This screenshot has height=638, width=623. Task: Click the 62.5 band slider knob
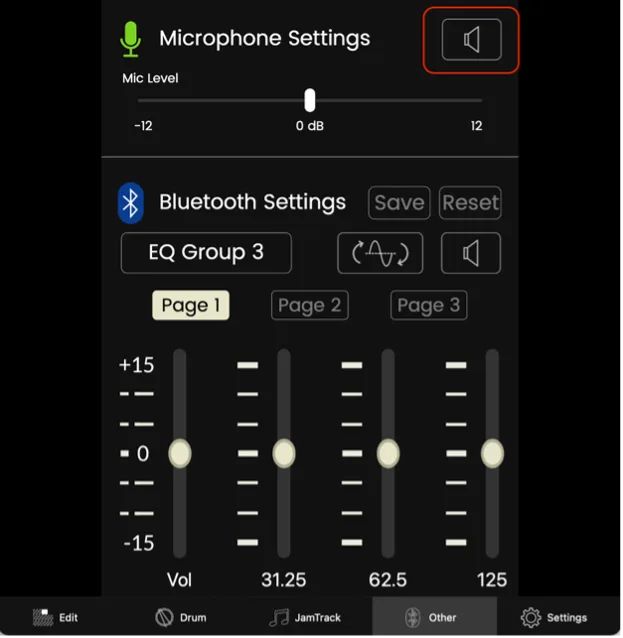pyautogui.click(x=389, y=454)
